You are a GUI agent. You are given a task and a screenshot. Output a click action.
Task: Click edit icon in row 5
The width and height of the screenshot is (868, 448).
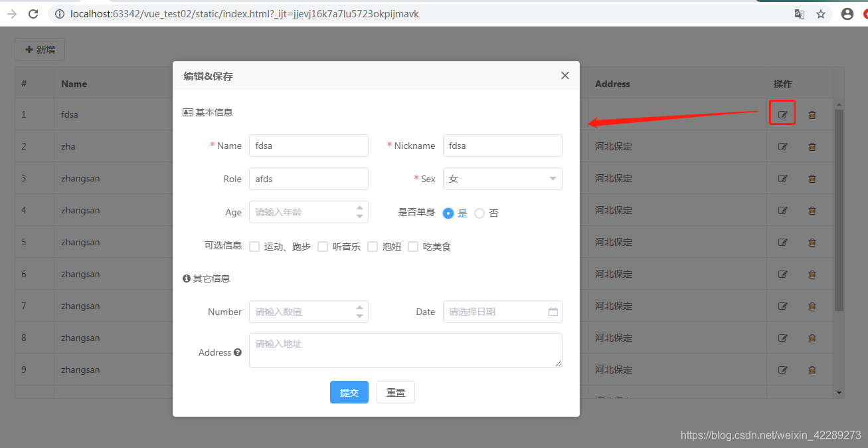point(783,242)
